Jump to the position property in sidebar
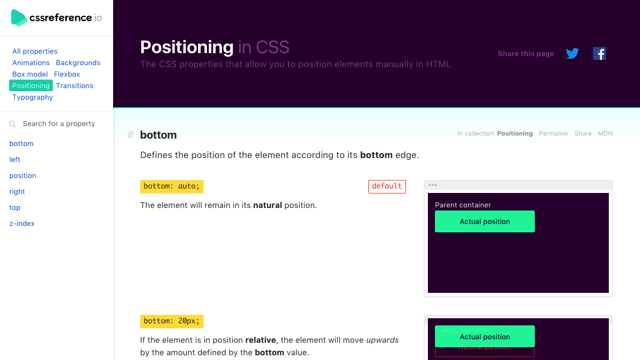Screen dimensions: 640x360 coord(22,176)
